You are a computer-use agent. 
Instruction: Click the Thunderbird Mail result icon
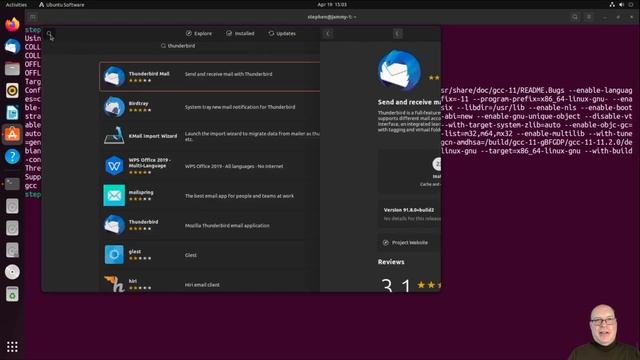(114, 76)
